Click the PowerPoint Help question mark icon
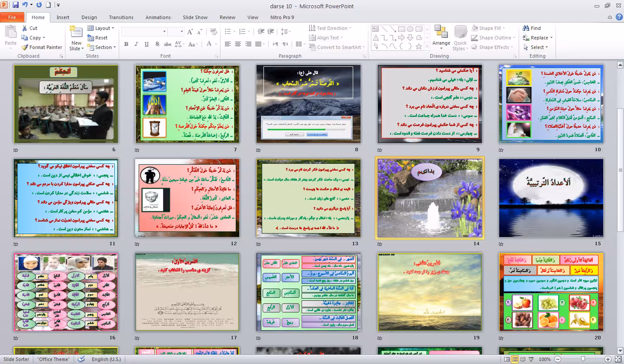The width and height of the screenshot is (624, 364). pos(618,17)
